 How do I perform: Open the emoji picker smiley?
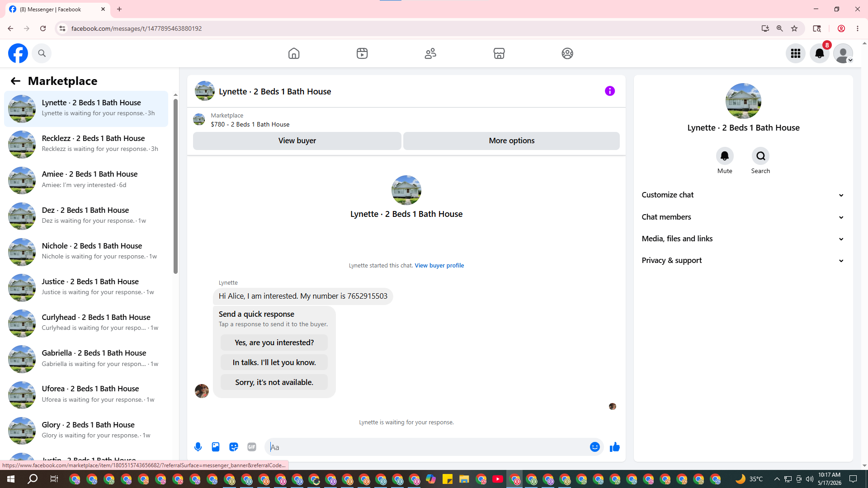[x=595, y=447]
